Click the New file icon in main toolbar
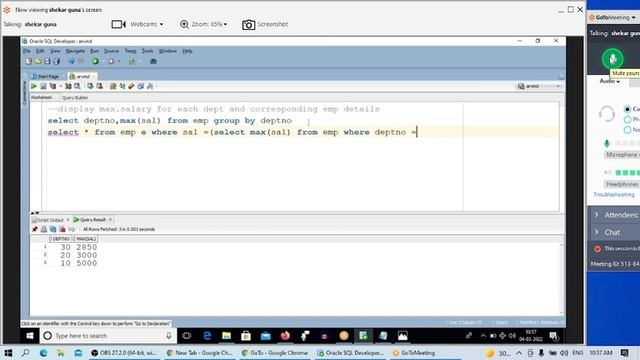This screenshot has height=360, width=640. pos(29,61)
